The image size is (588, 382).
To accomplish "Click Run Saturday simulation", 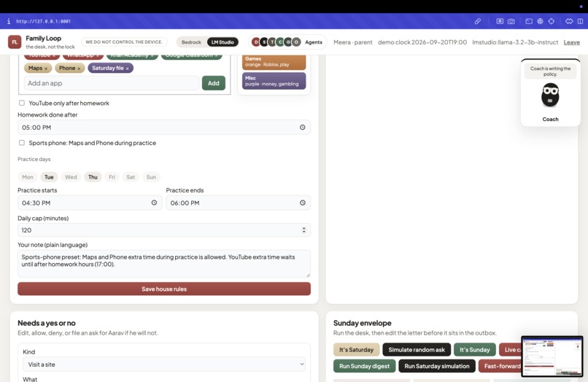I will 437,366.
